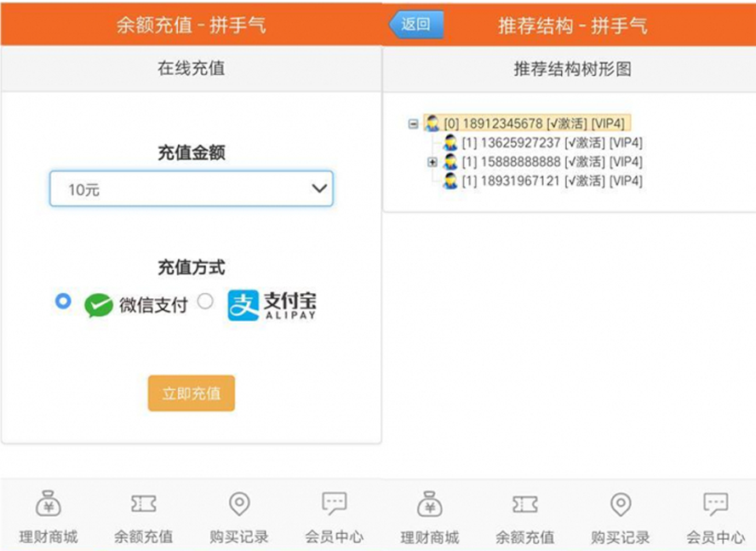The width and height of the screenshot is (756, 551).
Task: Open 购买记录 location pin icon, left screen
Action: [x=239, y=503]
